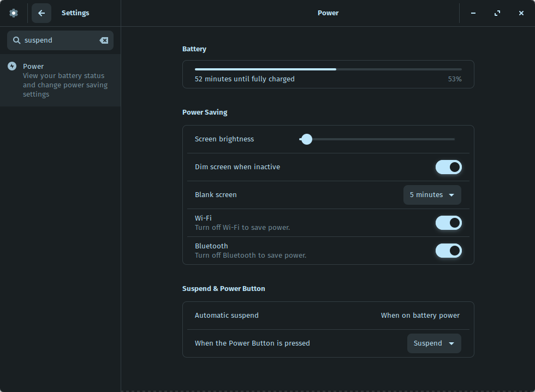
Task: Open the Blank screen 5 minutes dropdown
Action: pos(432,195)
